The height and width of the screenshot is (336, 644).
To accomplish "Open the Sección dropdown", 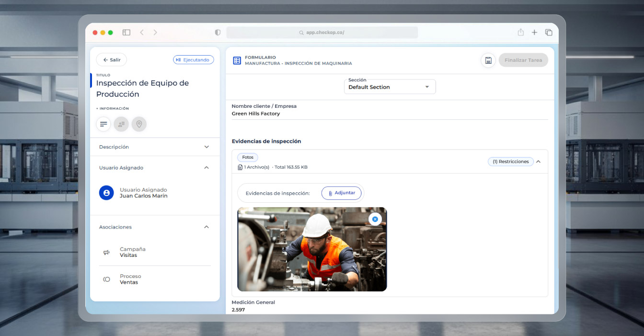I will pos(390,87).
